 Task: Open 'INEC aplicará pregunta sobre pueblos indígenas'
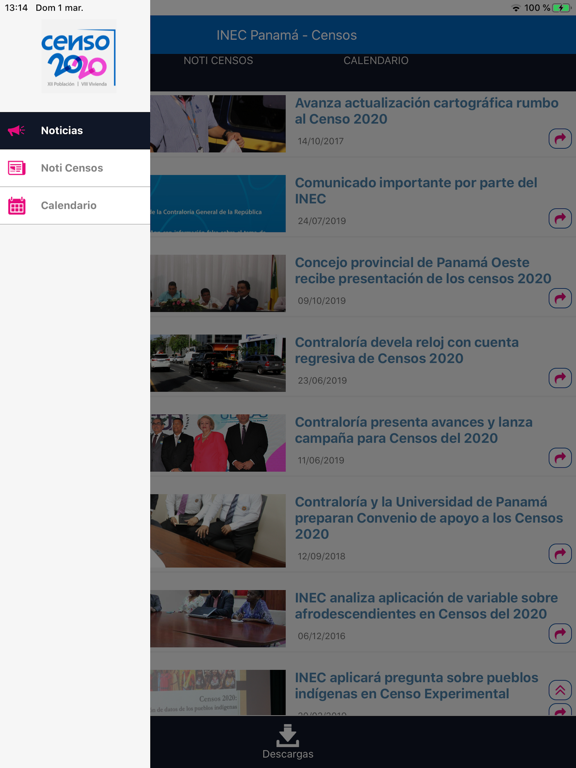click(x=416, y=685)
